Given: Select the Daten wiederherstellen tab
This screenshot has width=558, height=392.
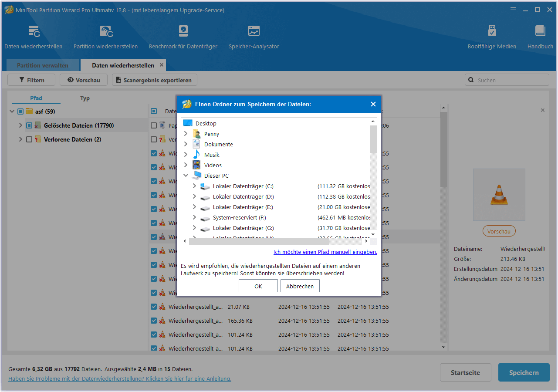Looking at the screenshot, I should point(123,65).
